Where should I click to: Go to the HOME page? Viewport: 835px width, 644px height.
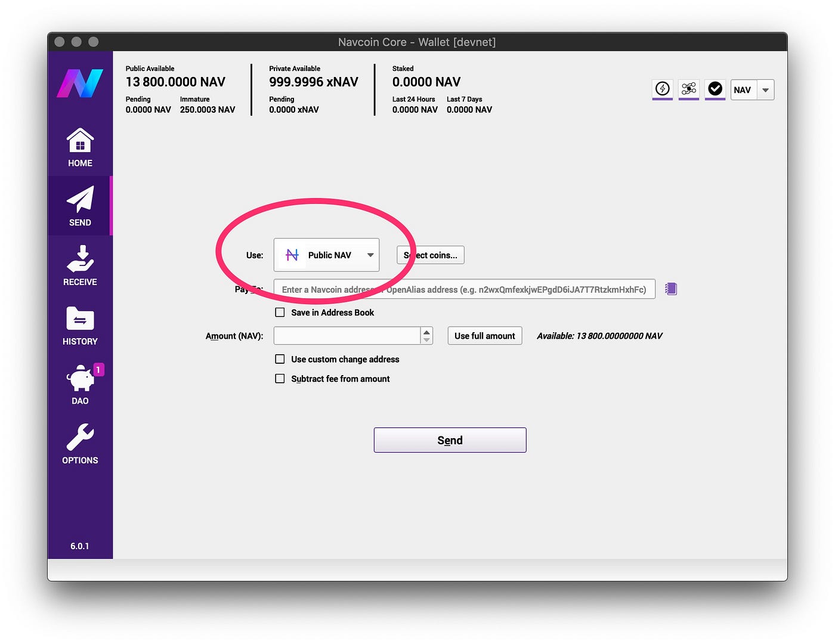(x=80, y=147)
